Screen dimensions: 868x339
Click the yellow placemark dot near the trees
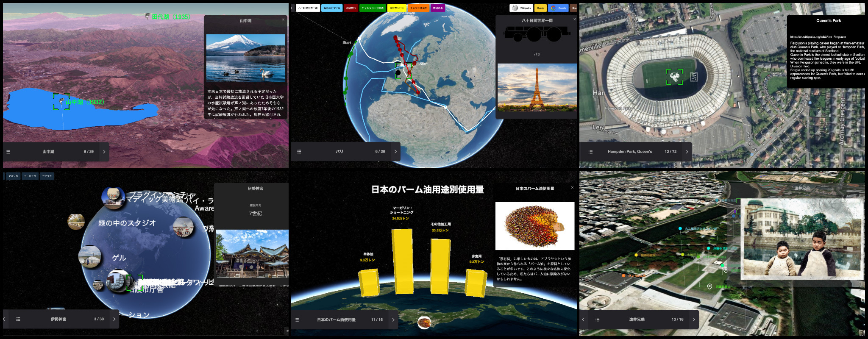click(636, 255)
